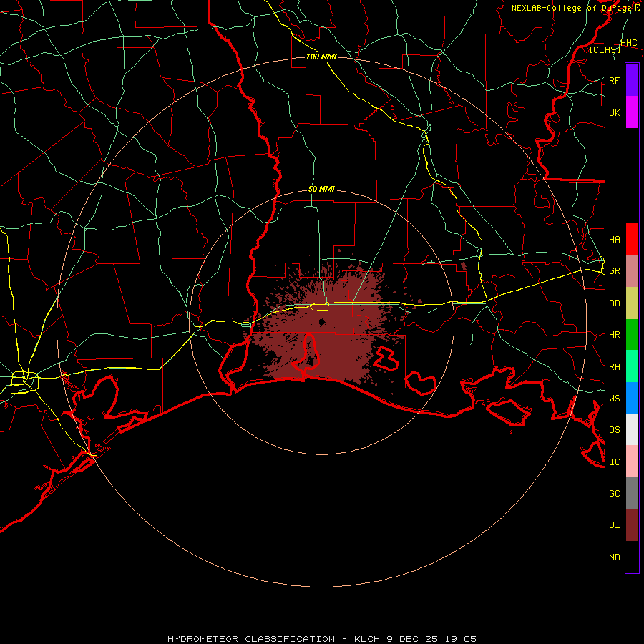Click the 100 NMI range ring label
This screenshot has width=644, height=644.
[x=321, y=57]
